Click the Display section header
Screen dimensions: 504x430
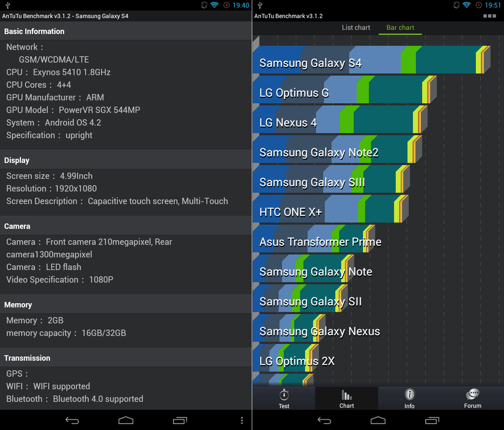[x=126, y=160]
